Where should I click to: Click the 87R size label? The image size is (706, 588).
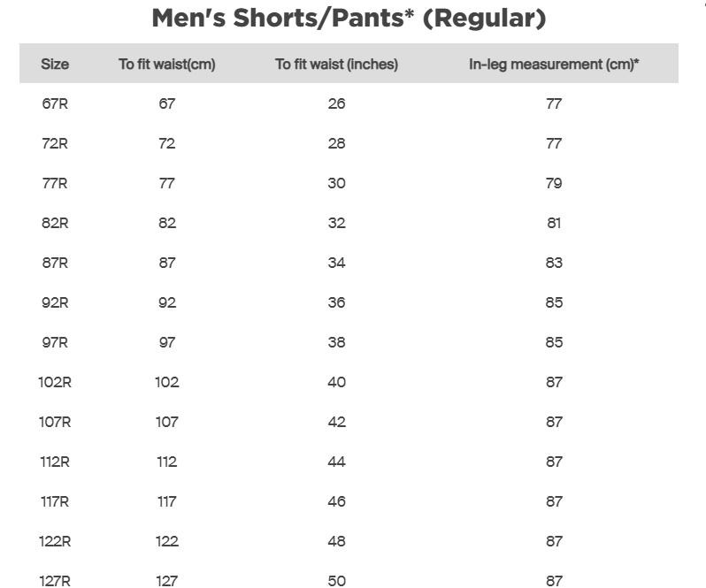coord(55,263)
